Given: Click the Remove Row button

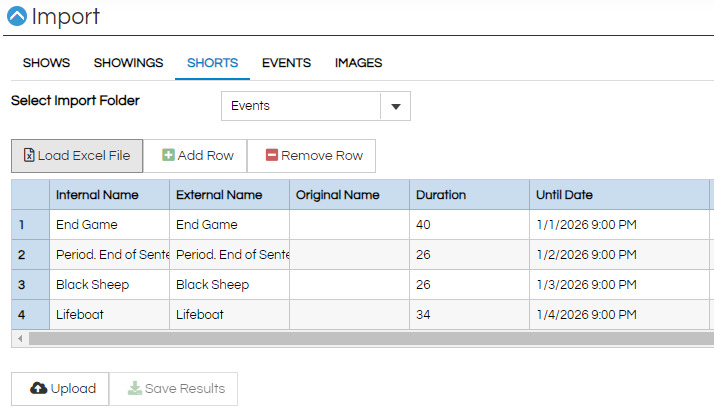Looking at the screenshot, I should tap(311, 156).
